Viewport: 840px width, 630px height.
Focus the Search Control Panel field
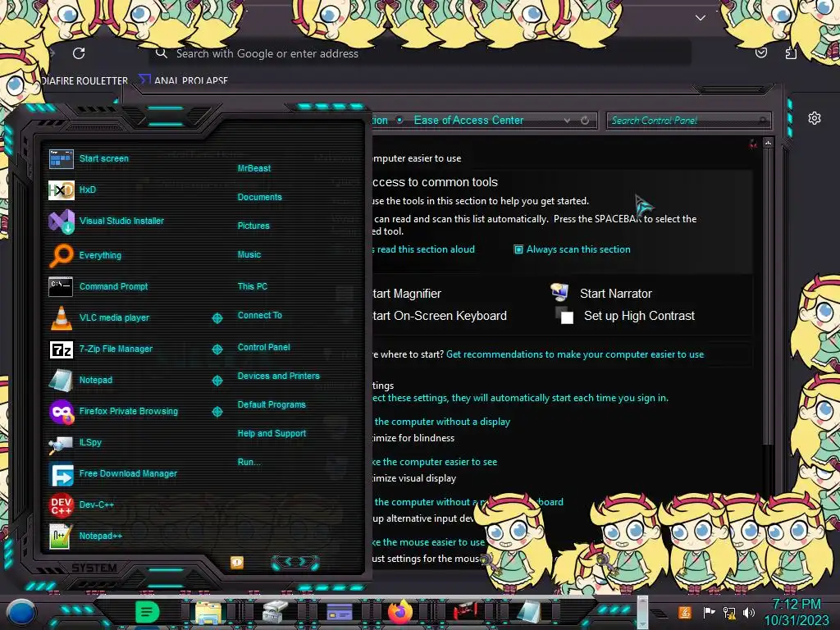(x=688, y=121)
